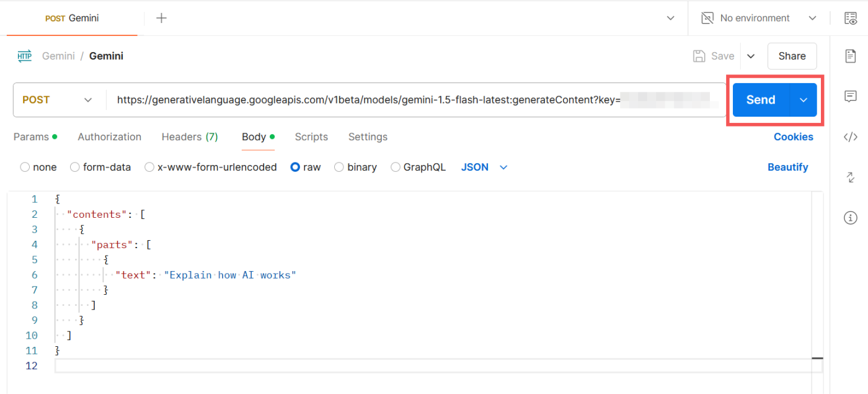
Task: Open the No environment selector dropdown
Action: coord(759,18)
